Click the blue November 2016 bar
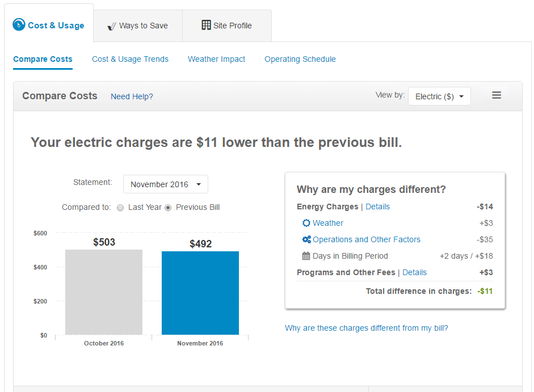This screenshot has height=392, width=534. tap(200, 293)
